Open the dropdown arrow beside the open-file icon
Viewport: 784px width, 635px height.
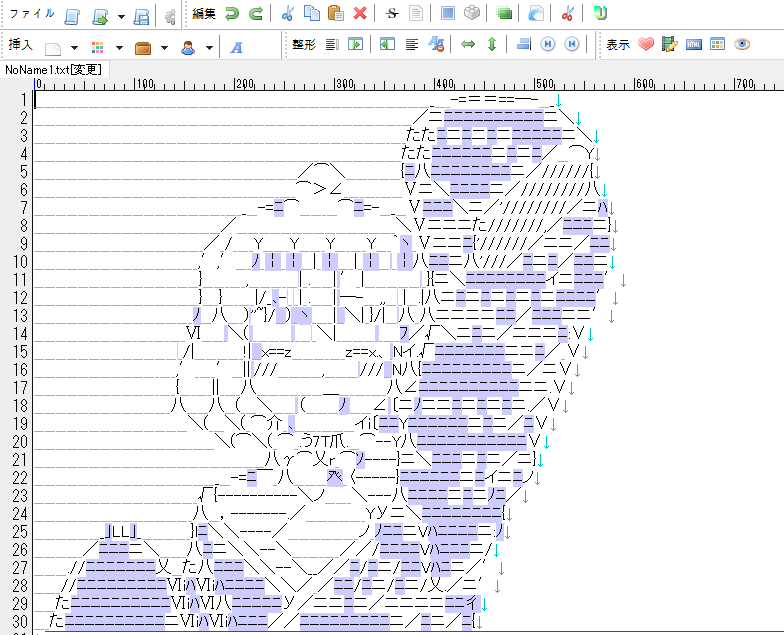(x=121, y=16)
